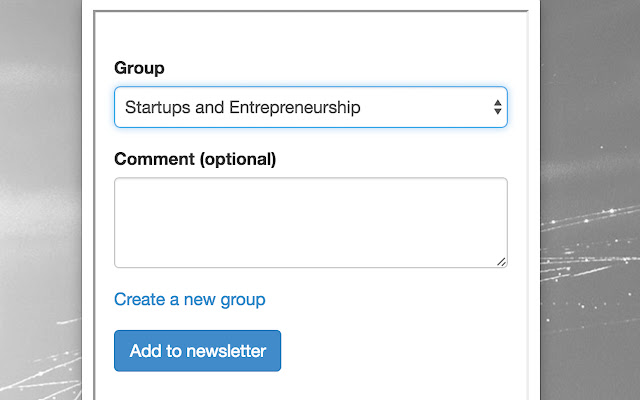Click the 'Comment (optional)' label

(195, 159)
